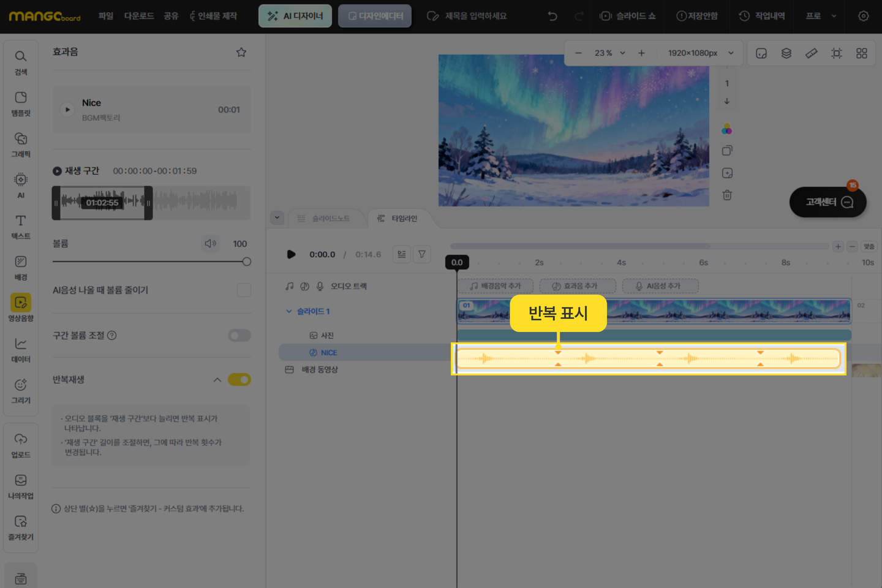Image resolution: width=882 pixels, height=588 pixels.
Task: Collapse the 반복재생 section chevron
Action: coord(217,380)
